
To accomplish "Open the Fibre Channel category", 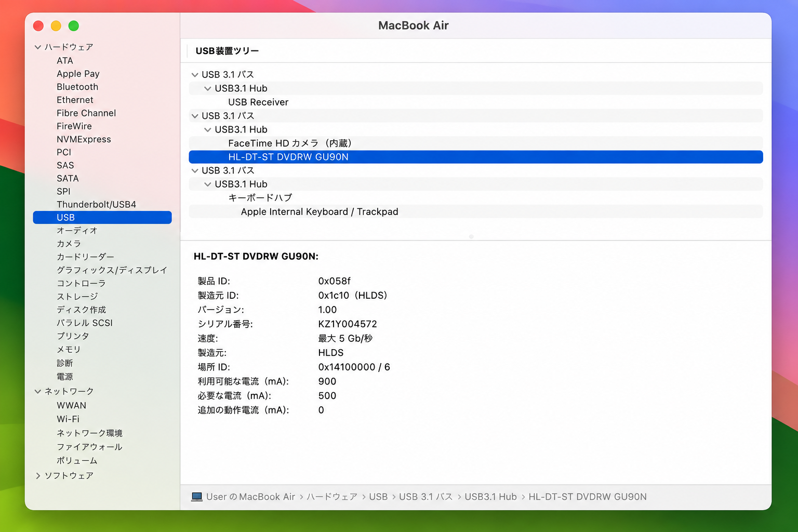I will click(x=86, y=113).
